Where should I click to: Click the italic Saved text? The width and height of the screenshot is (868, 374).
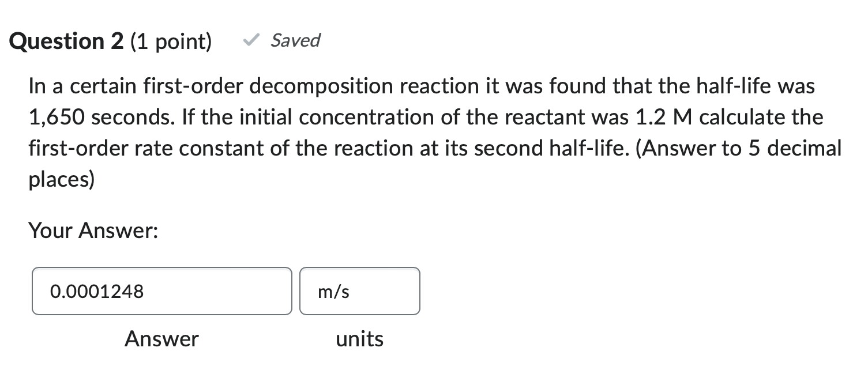coord(295,40)
